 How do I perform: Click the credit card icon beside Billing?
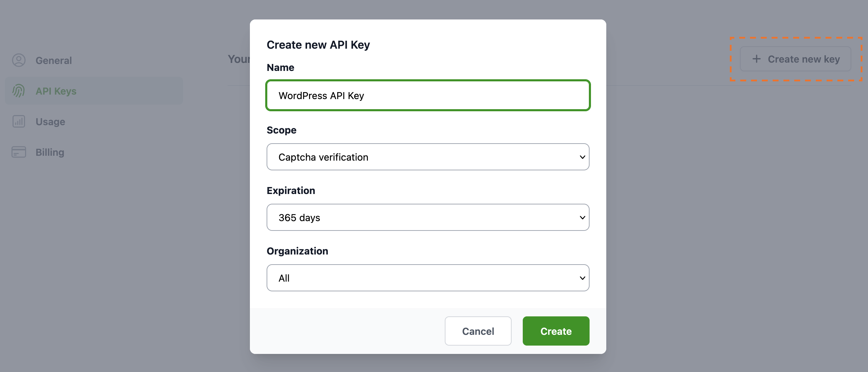pos(18,152)
